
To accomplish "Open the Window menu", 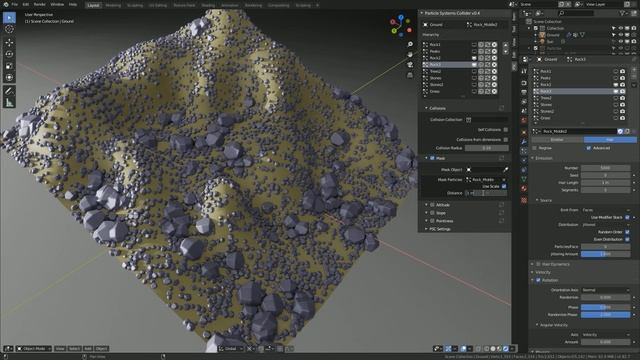I will (57, 4).
